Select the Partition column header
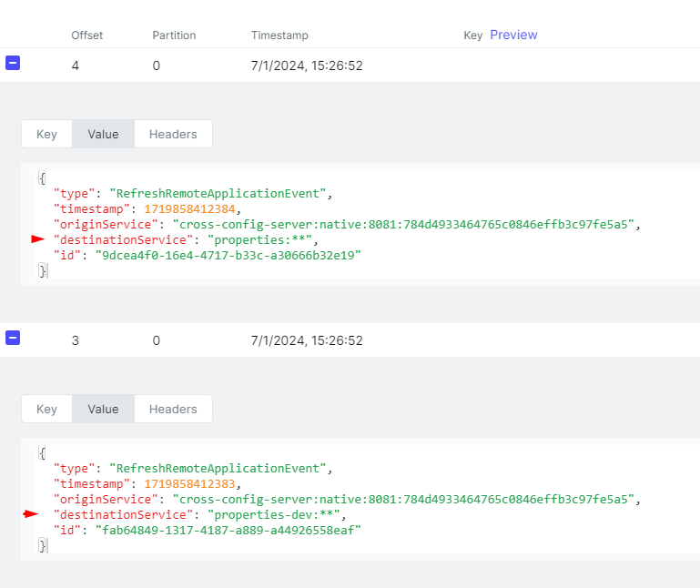 point(174,35)
